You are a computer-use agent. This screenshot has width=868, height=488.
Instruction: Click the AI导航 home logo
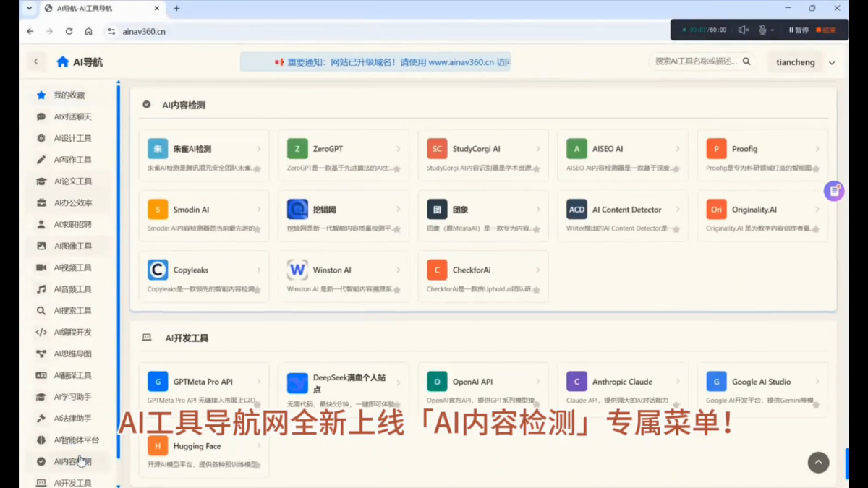[80, 62]
